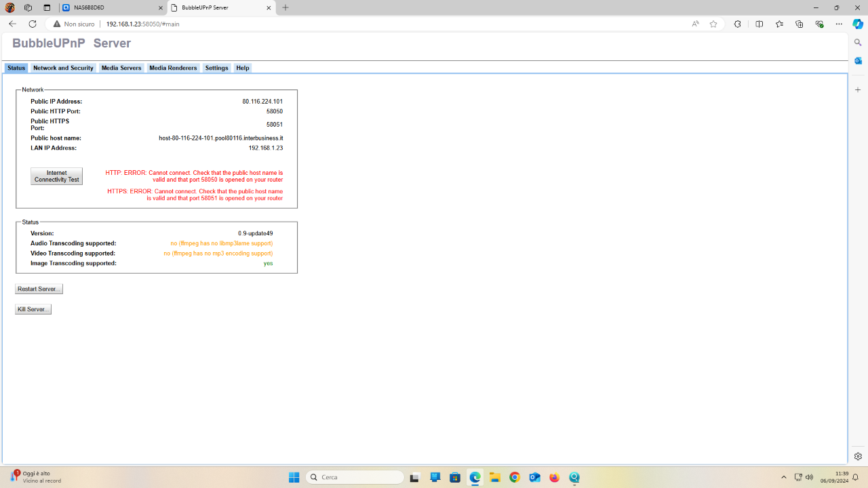This screenshot has width=868, height=488.
Task: Click the BubbleUPnP Server page title
Action: click(72, 43)
